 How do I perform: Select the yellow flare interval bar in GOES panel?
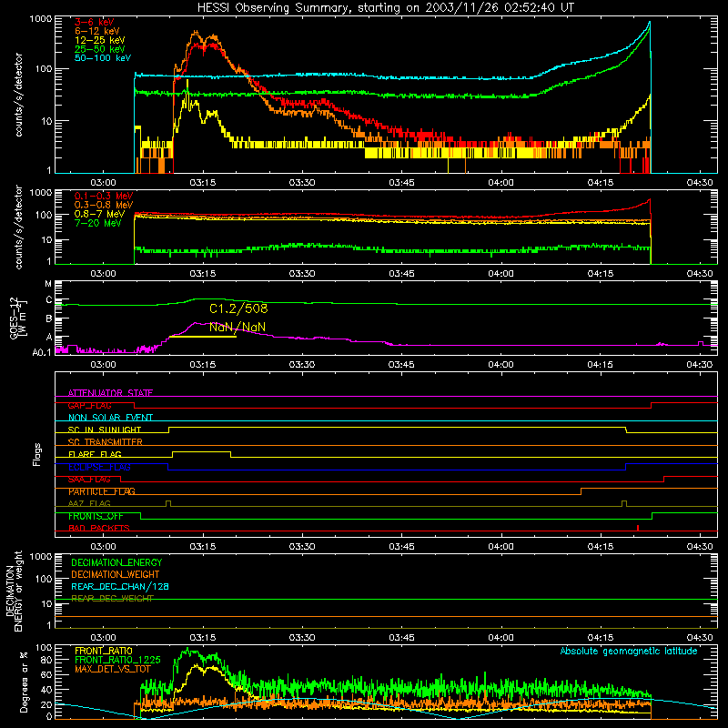point(203,336)
